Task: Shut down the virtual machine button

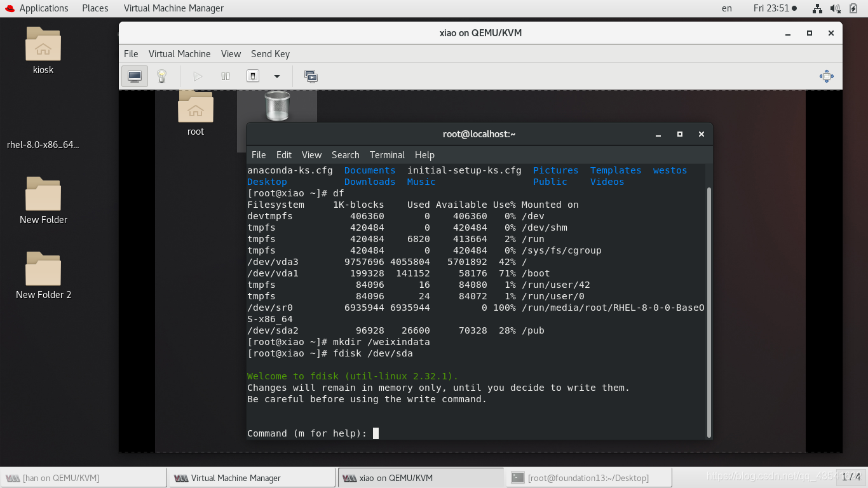Action: coord(253,76)
